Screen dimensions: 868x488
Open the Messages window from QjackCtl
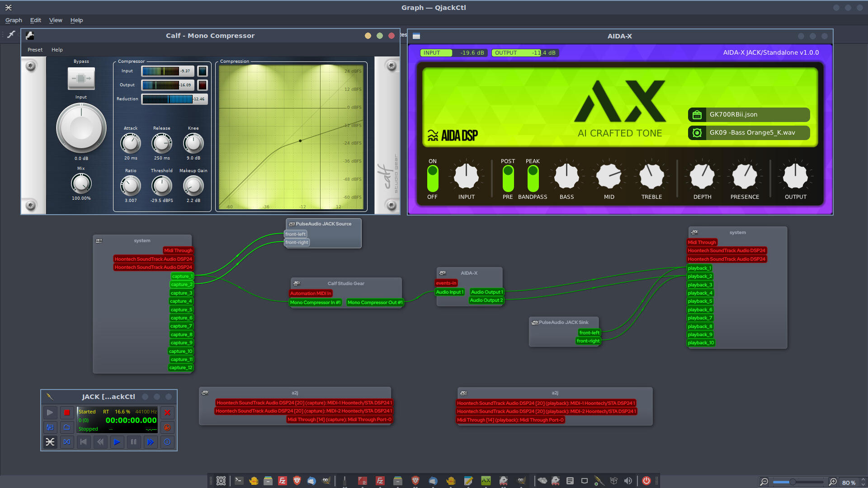click(x=50, y=427)
